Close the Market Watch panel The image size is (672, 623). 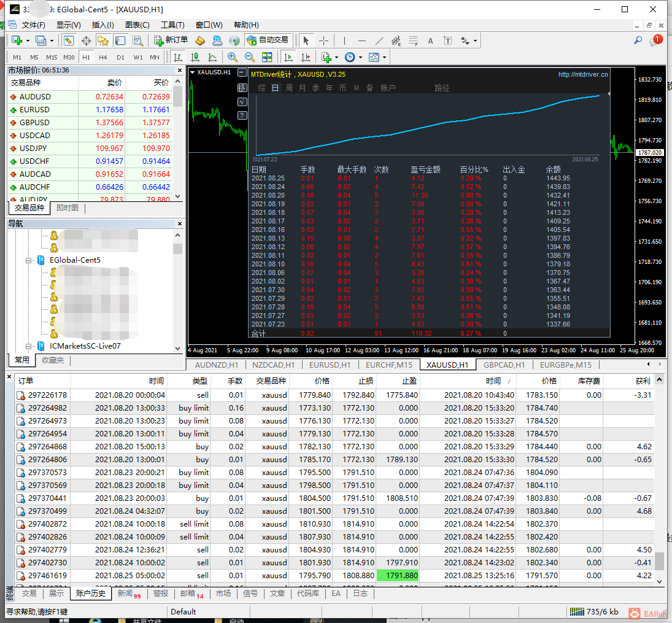coord(180,70)
